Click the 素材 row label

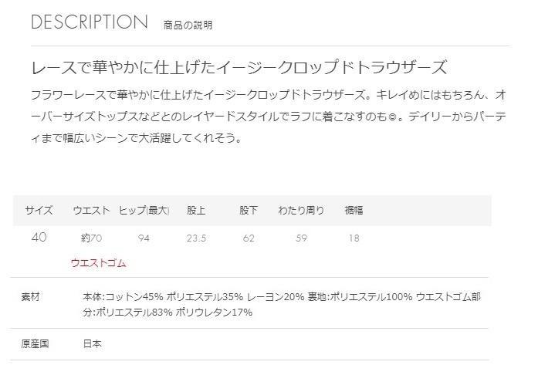click(30, 296)
